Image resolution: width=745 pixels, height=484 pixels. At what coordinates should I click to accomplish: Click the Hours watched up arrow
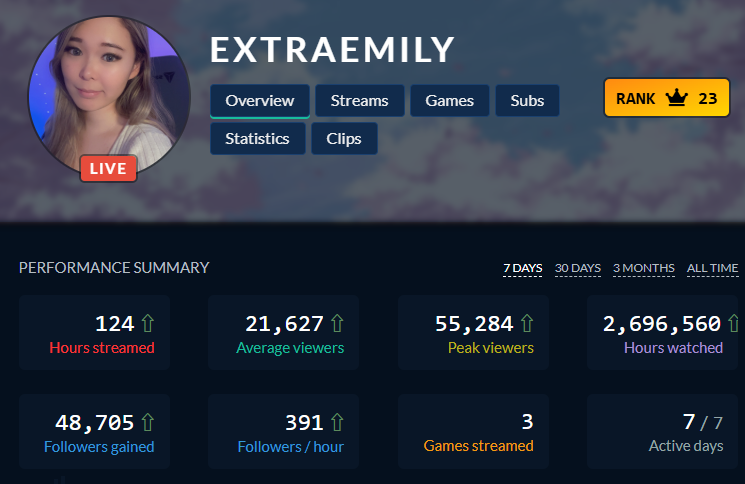[x=733, y=323]
